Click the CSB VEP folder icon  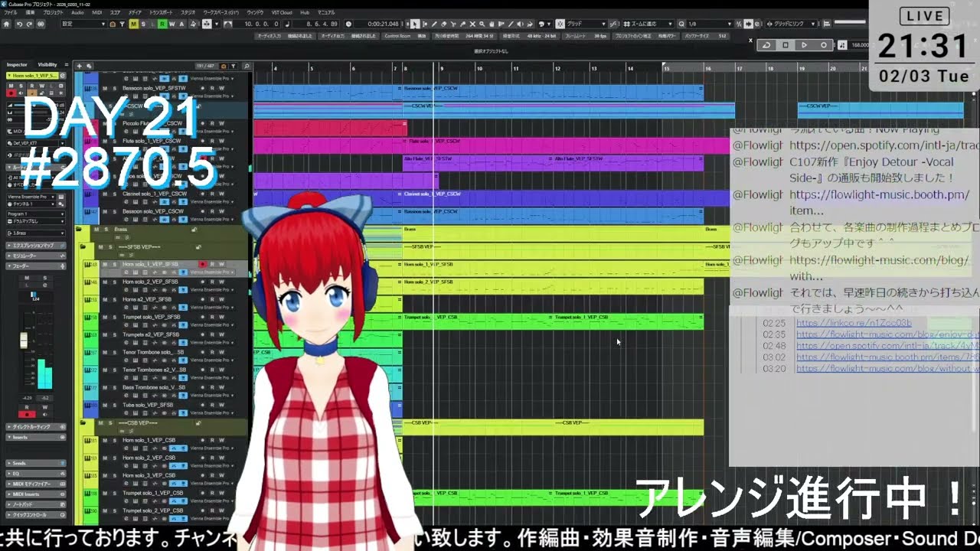[x=83, y=423]
